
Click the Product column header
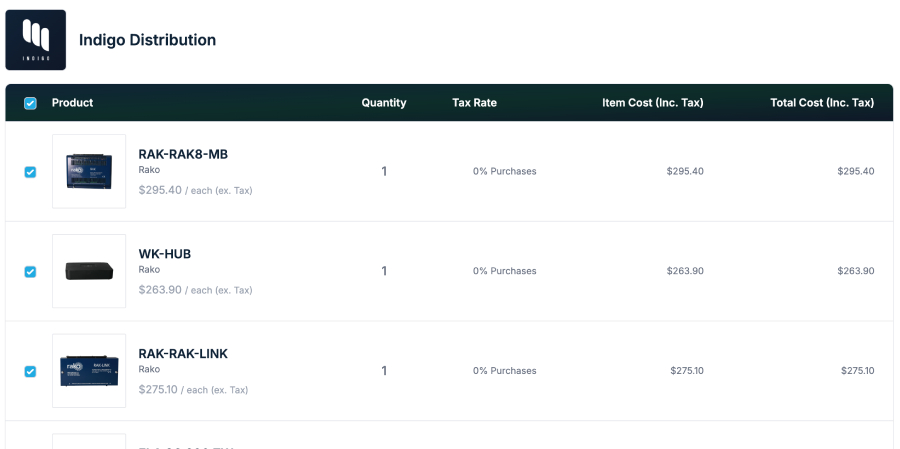point(72,103)
